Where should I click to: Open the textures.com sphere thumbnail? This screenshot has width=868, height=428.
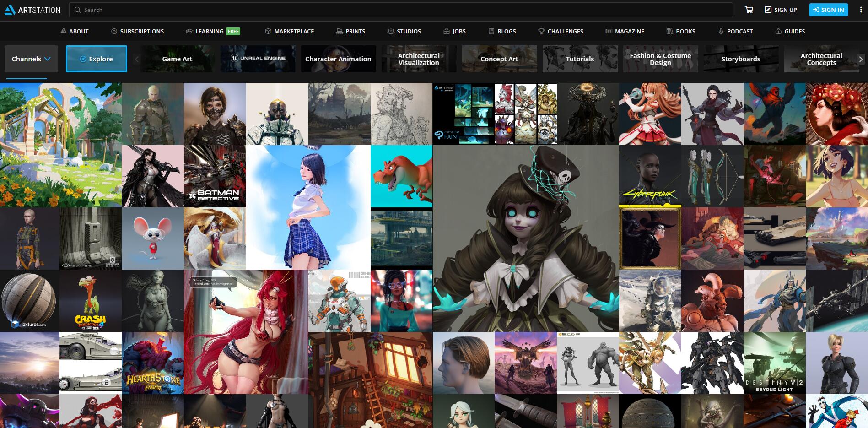(30, 301)
